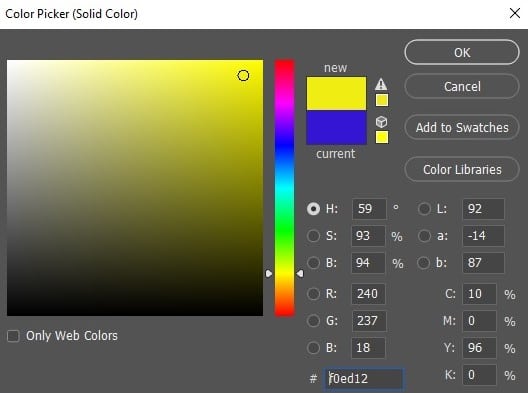The image size is (528, 393).
Task: Click the blue field showing 18
Action: [x=368, y=348]
